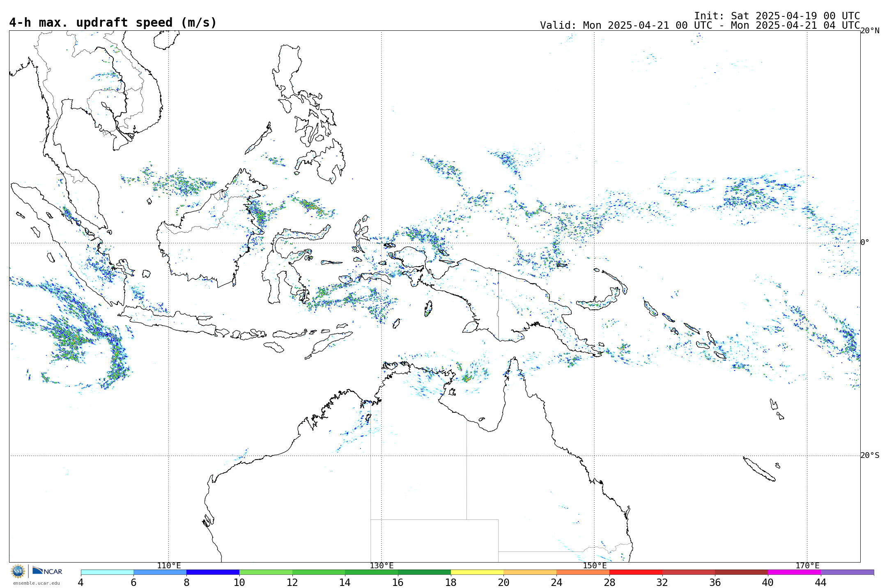Click the dull red 32-36 color swatch
Screen dimensions: 887x588
point(689,572)
